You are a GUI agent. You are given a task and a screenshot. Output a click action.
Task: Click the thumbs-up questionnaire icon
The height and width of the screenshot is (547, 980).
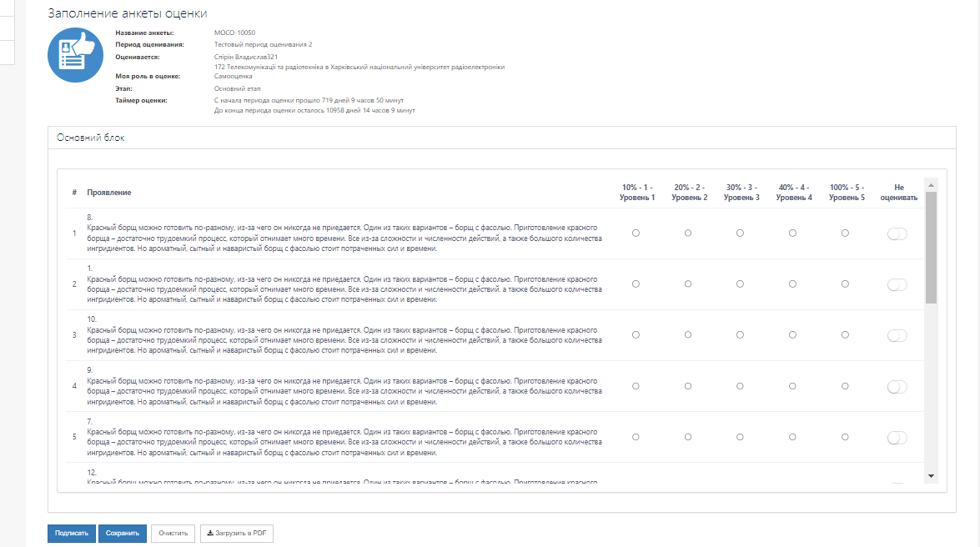[76, 55]
